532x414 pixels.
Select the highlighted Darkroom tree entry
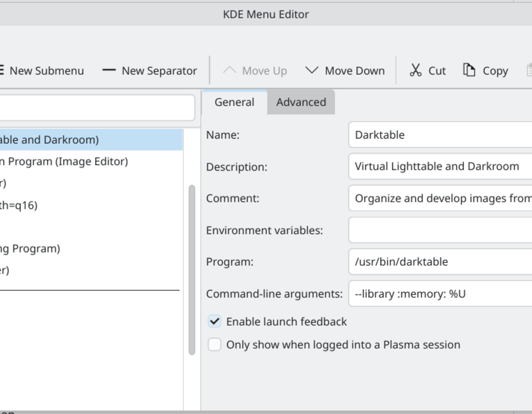tap(91, 140)
